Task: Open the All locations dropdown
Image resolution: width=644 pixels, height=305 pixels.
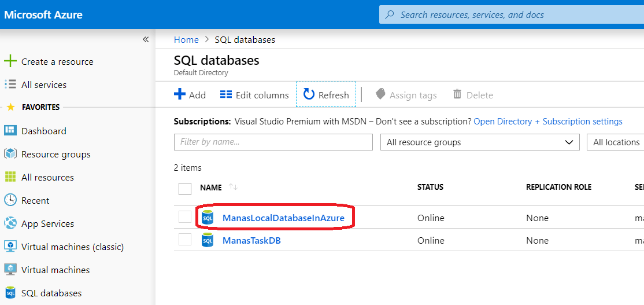Action: [x=616, y=142]
